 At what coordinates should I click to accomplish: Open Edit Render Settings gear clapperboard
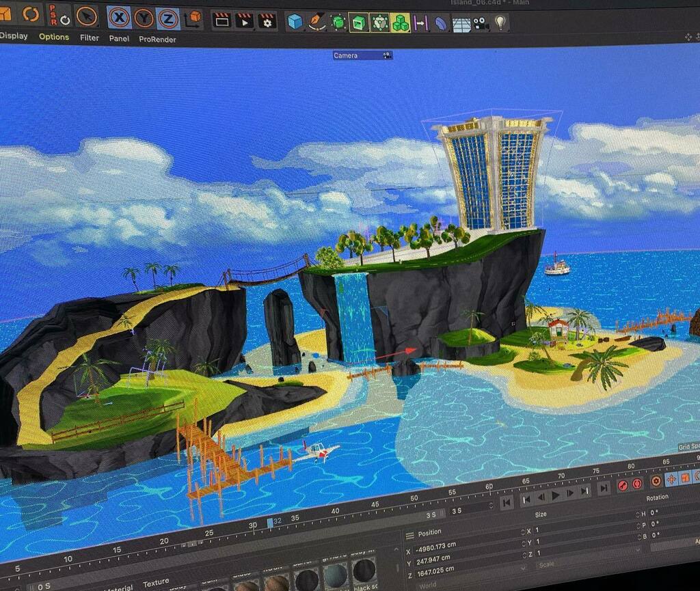[267, 21]
